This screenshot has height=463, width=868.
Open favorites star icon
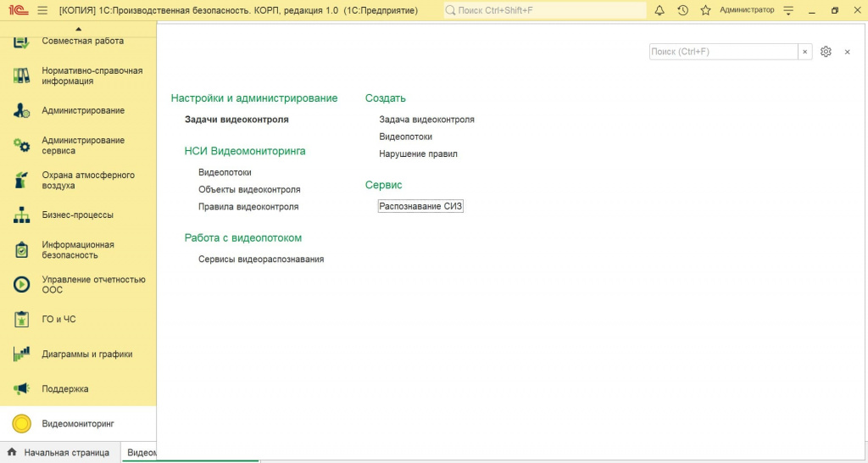click(705, 10)
